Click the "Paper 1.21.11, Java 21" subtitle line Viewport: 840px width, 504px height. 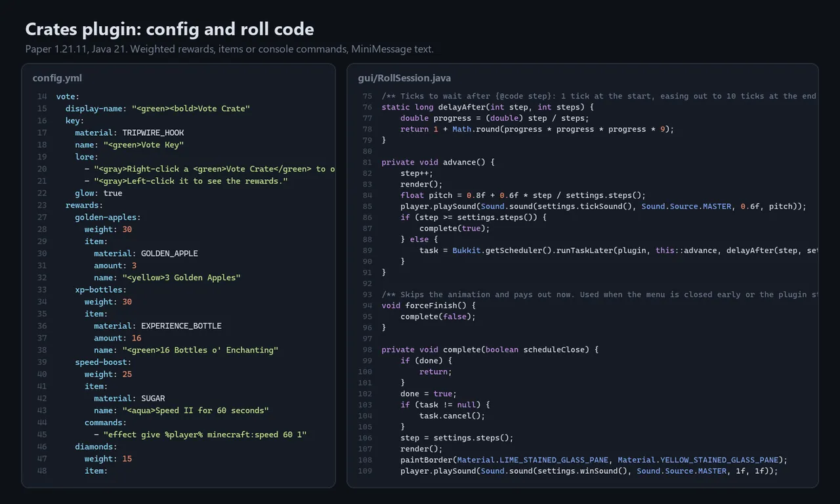coord(229,49)
